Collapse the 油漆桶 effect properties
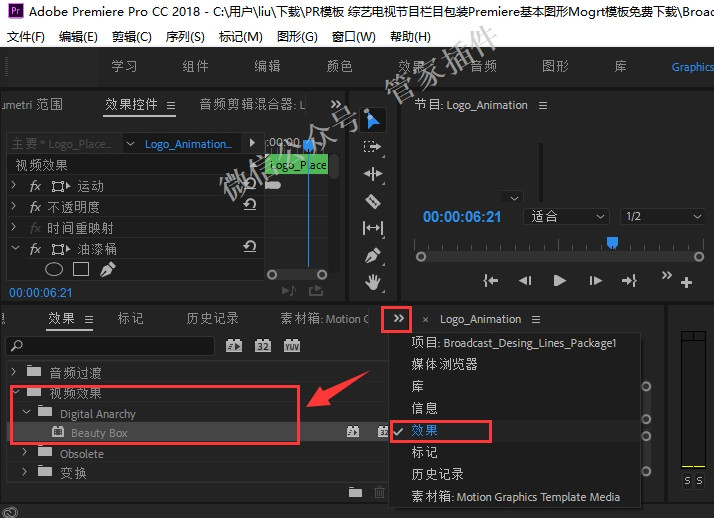The image size is (714, 518). click(x=15, y=248)
